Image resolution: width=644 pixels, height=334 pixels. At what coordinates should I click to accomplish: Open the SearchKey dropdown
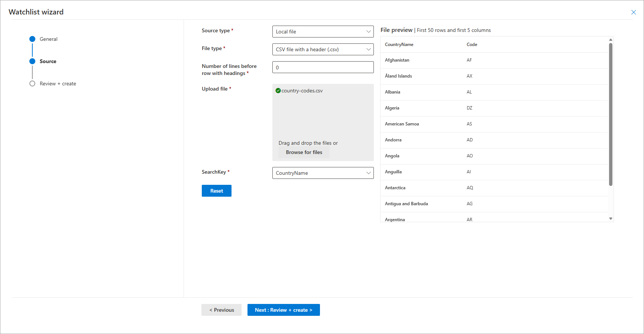click(323, 173)
